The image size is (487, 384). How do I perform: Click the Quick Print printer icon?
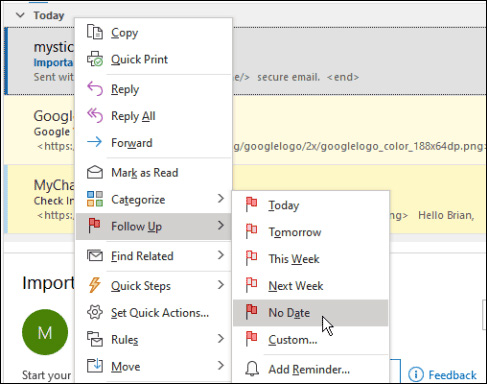[95, 59]
